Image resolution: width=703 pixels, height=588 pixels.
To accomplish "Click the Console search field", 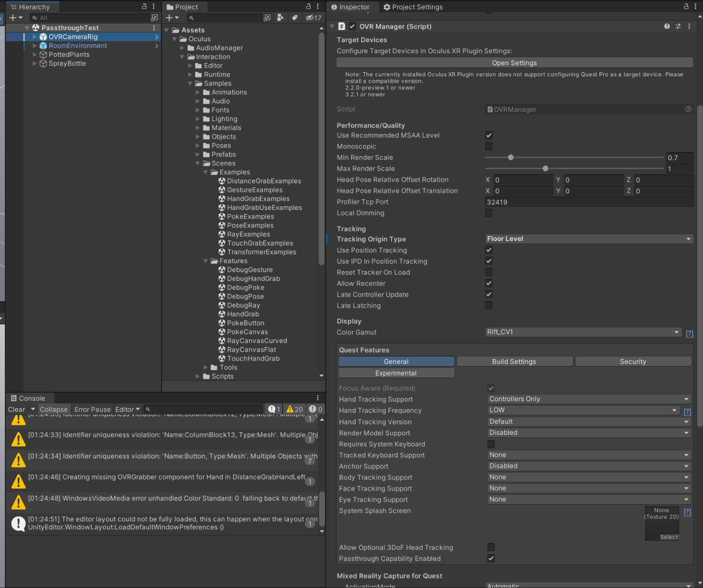I will (203, 409).
